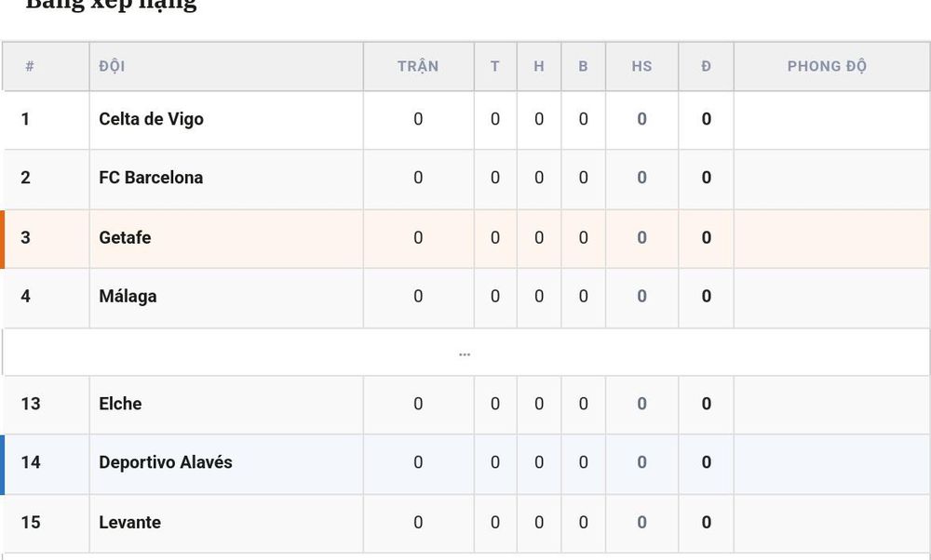931x560 pixels.
Task: Click Getafe's points value
Action: 706,237
